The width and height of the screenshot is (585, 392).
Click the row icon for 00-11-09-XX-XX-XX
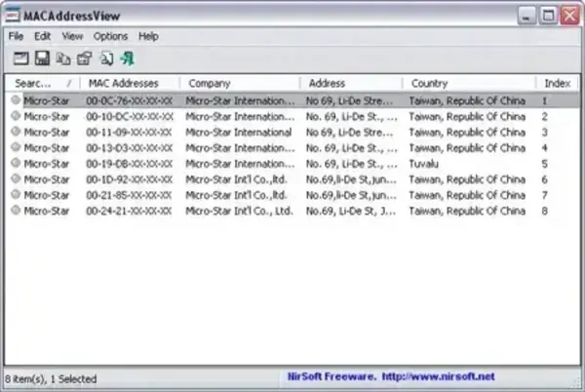click(16, 132)
